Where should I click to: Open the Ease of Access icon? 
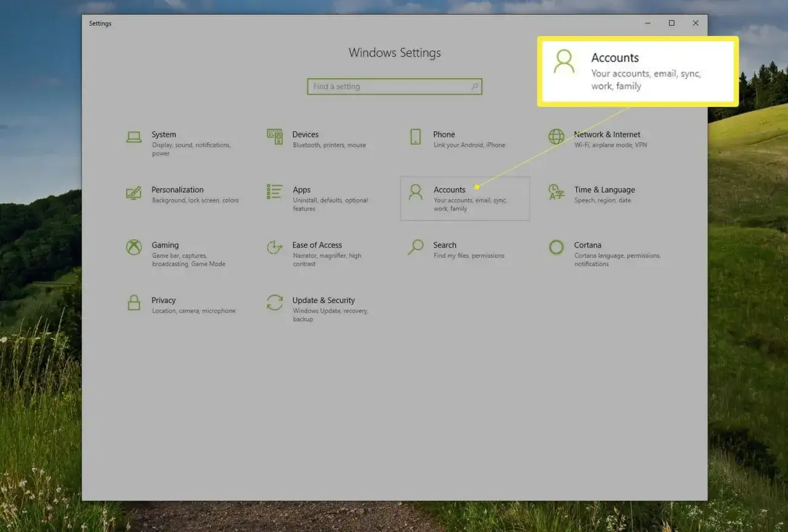click(275, 248)
